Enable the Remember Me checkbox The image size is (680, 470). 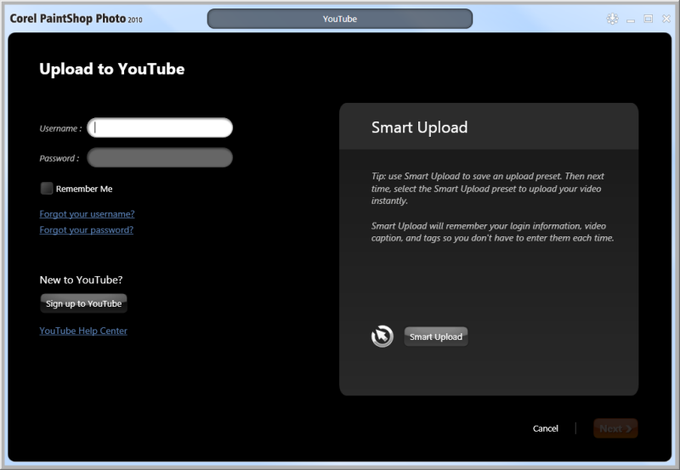pyautogui.click(x=46, y=188)
